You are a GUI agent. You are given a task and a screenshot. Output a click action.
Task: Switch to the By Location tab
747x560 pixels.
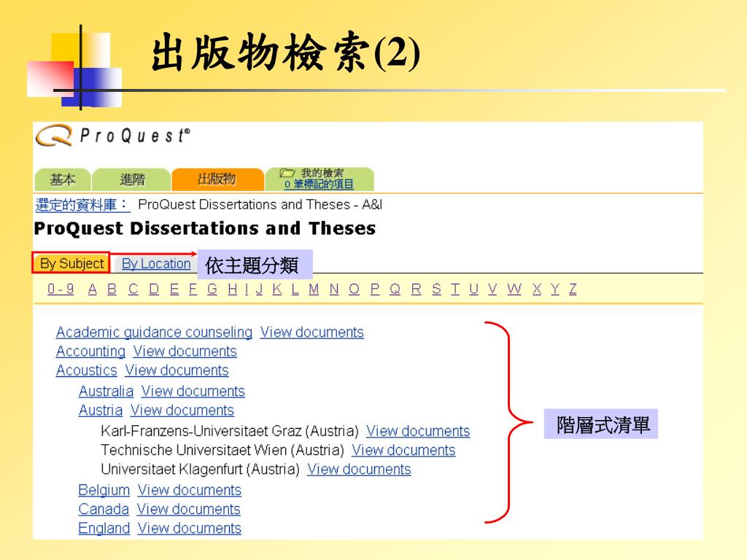click(x=156, y=263)
